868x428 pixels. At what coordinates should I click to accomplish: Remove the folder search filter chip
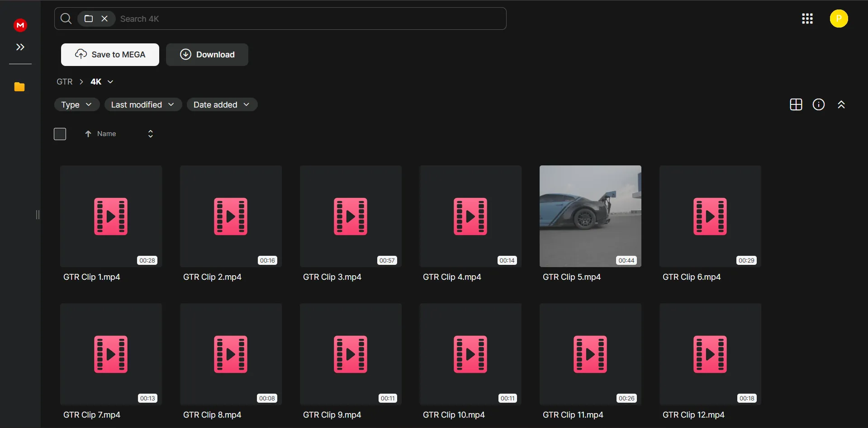[x=104, y=19]
